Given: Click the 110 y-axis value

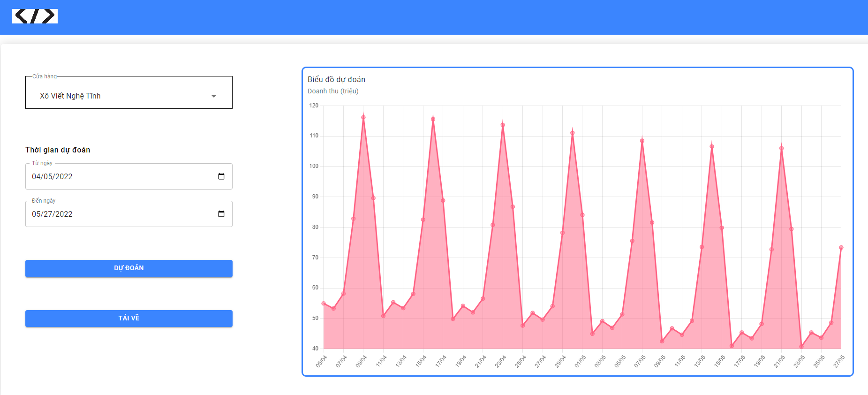Looking at the screenshot, I should (314, 136).
